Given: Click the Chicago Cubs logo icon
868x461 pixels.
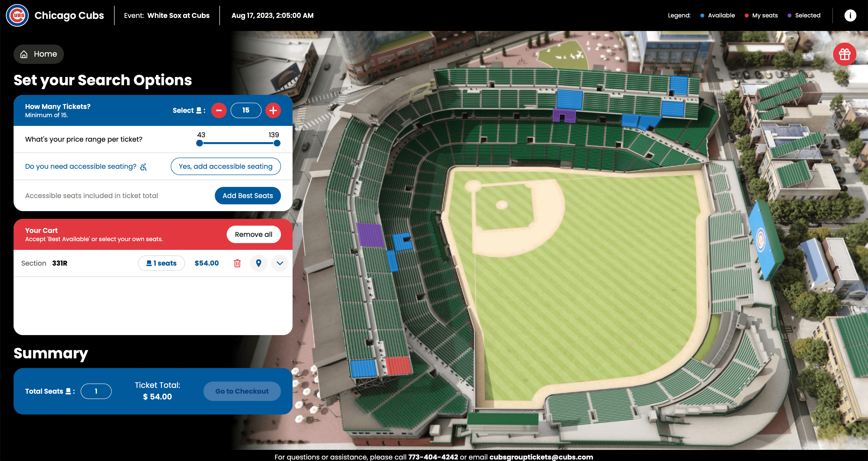Looking at the screenshot, I should point(17,15).
